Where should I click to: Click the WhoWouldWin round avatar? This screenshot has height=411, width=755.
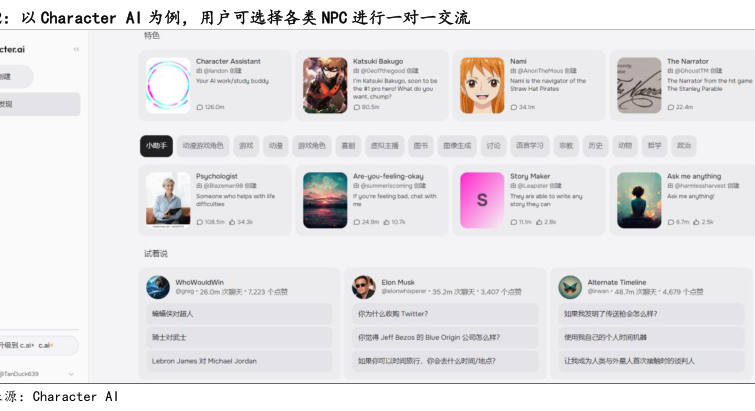coord(158,287)
